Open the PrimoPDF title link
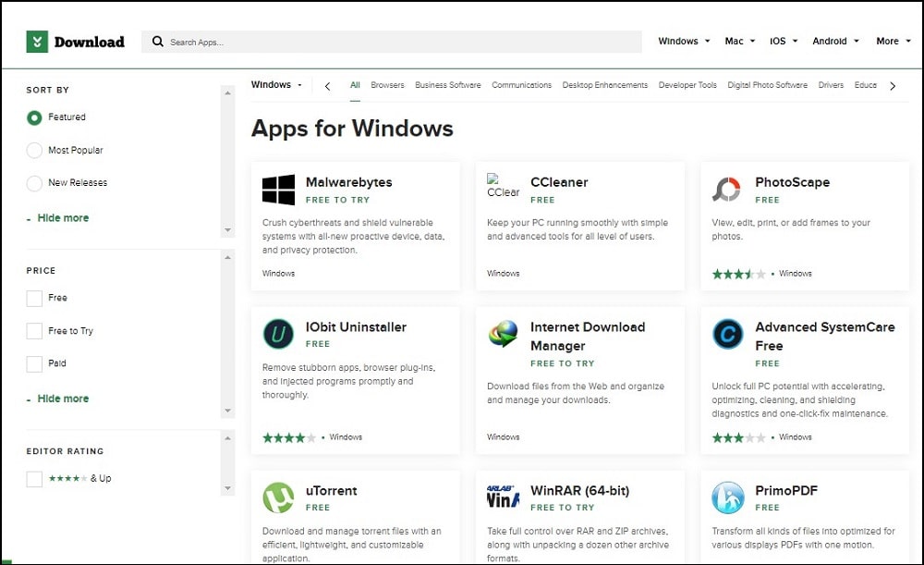Image resolution: width=924 pixels, height=565 pixels. tap(786, 491)
